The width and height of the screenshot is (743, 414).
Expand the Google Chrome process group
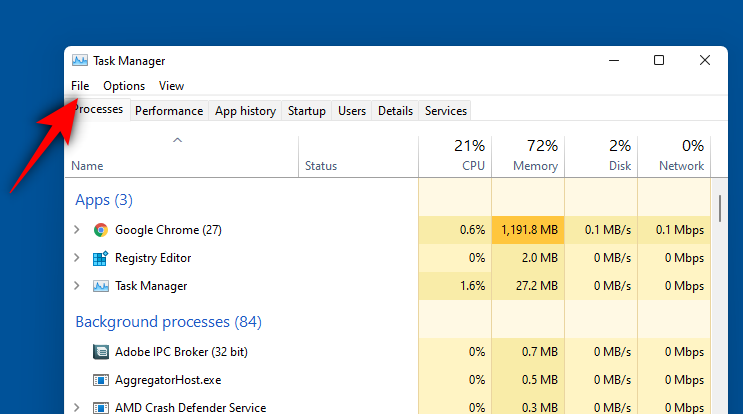77,230
